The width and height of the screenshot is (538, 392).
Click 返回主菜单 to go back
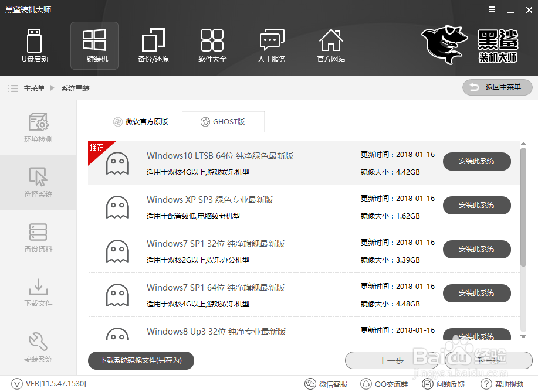(x=497, y=87)
